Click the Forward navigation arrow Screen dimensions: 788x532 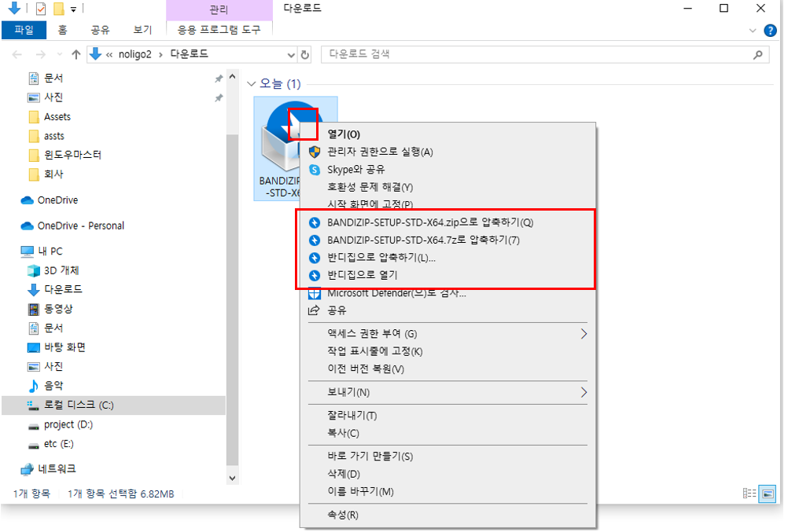coord(40,54)
